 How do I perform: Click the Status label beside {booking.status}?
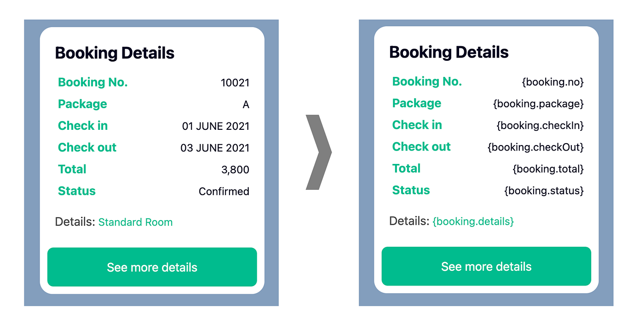[x=411, y=190]
